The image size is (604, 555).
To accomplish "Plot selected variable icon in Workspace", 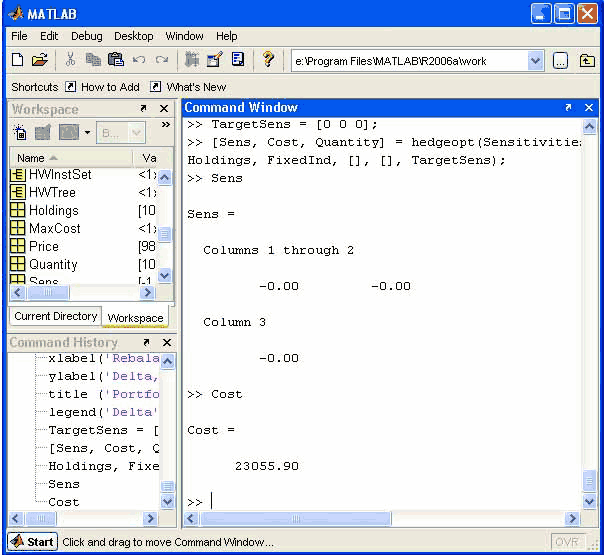I will click(69, 132).
